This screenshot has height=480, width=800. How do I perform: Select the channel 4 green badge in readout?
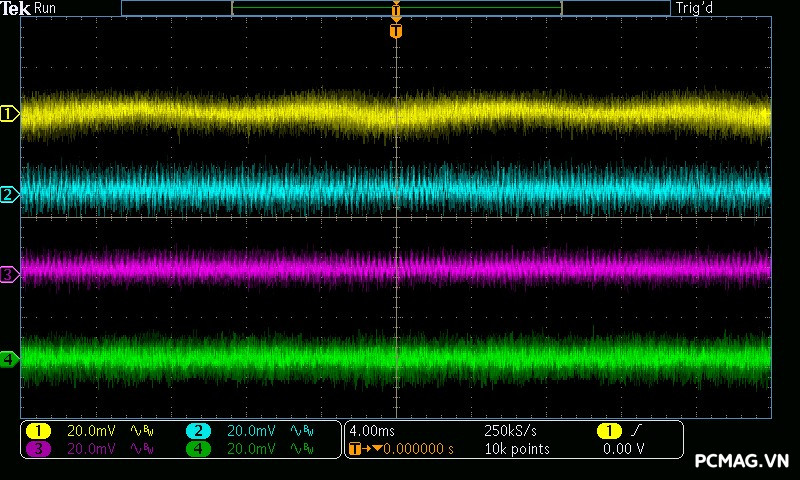[198, 449]
